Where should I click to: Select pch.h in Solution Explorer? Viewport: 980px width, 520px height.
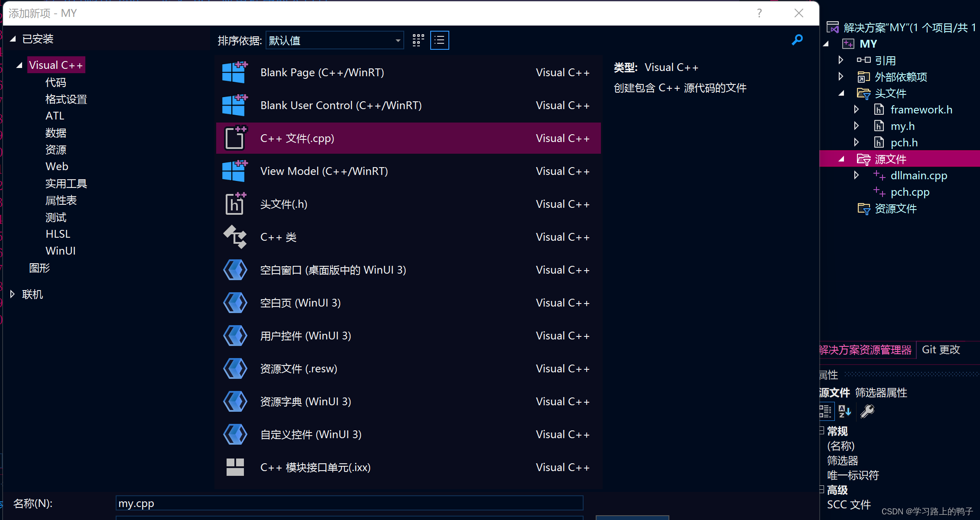click(904, 142)
